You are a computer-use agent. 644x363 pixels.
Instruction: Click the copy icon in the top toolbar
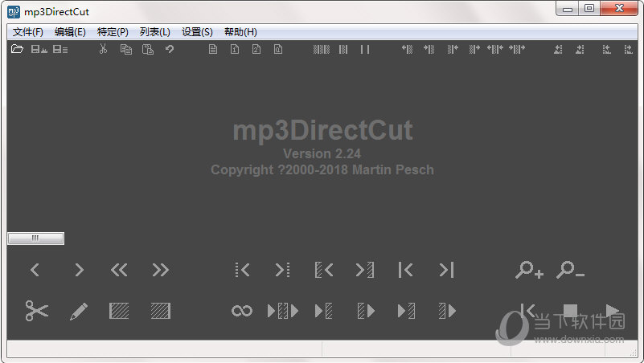tap(126, 49)
